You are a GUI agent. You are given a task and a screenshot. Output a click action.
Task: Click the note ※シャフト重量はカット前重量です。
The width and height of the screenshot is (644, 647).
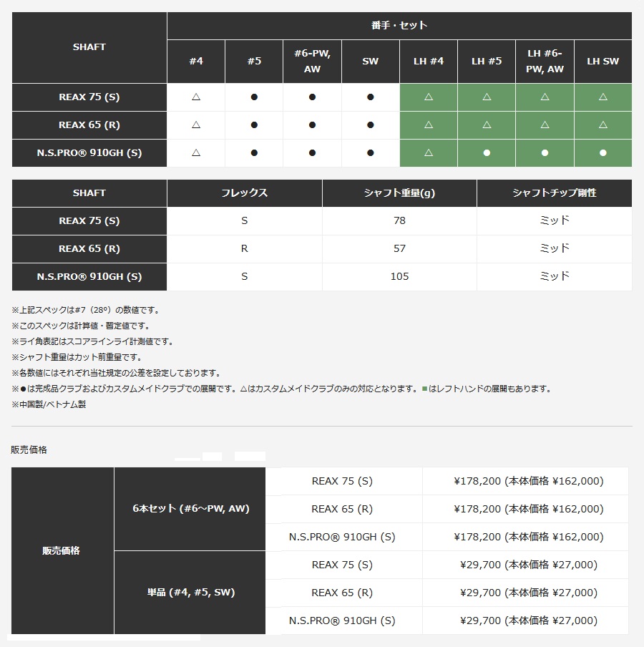(x=77, y=357)
